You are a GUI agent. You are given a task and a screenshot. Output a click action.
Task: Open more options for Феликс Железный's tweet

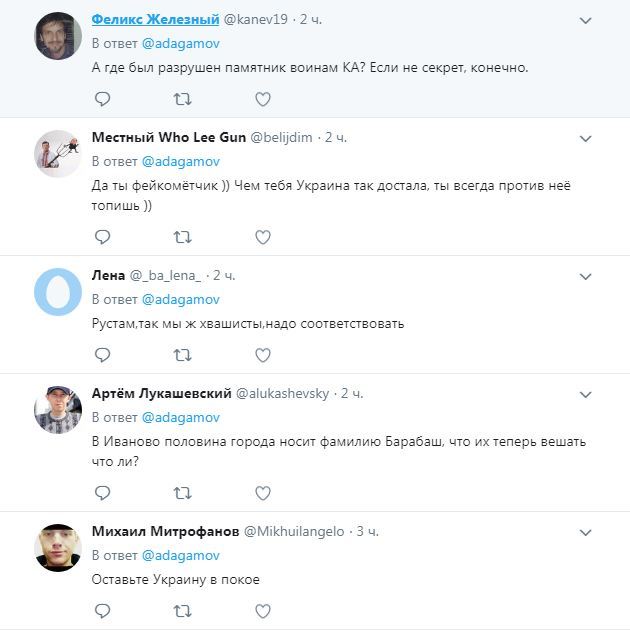click(586, 20)
